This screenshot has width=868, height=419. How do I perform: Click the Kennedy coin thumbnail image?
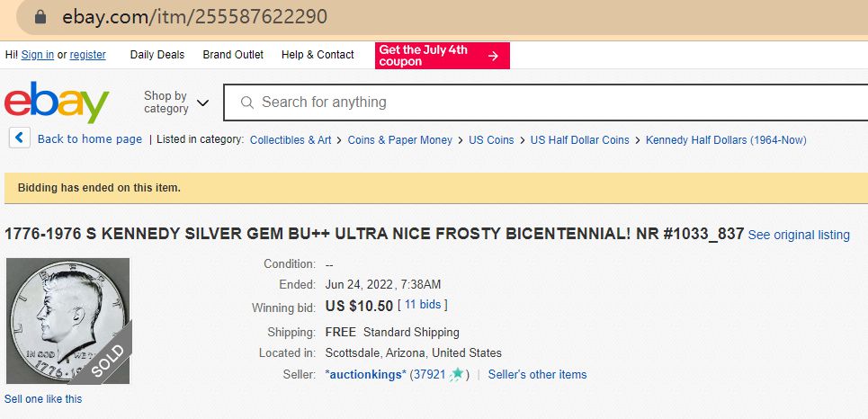click(x=68, y=320)
